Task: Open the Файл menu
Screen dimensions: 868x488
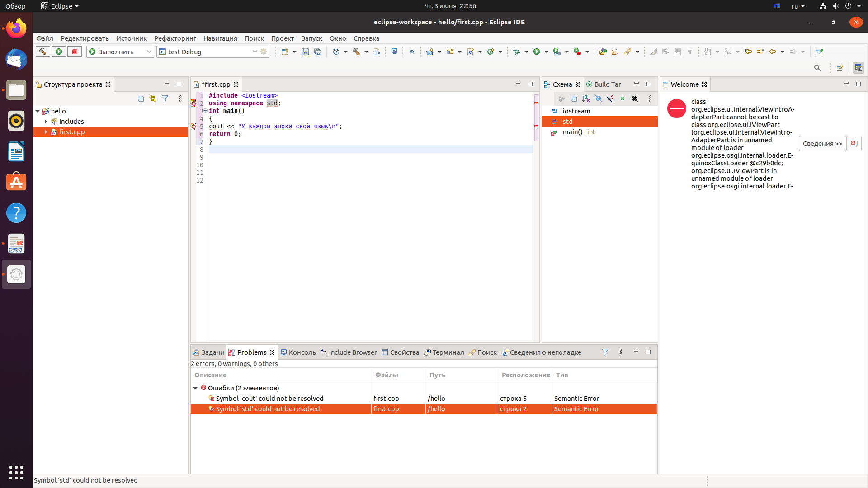Action: point(45,38)
